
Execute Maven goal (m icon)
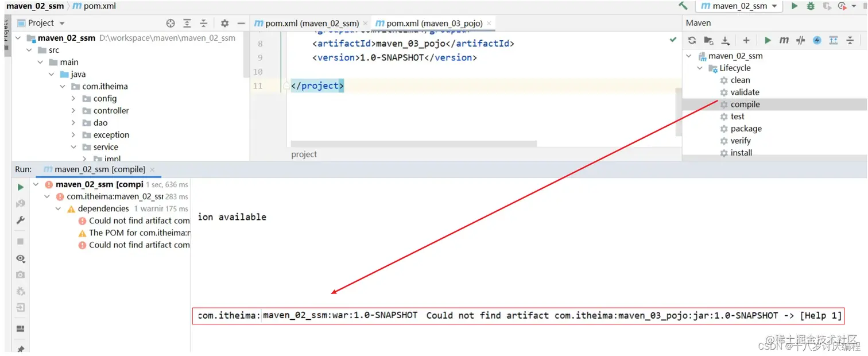[784, 40]
